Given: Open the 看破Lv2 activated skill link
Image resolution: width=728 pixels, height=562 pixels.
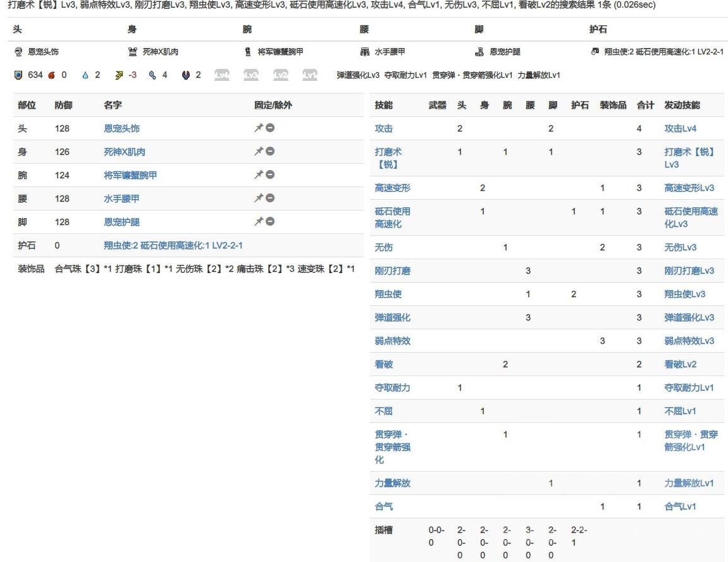Looking at the screenshot, I should click(680, 364).
